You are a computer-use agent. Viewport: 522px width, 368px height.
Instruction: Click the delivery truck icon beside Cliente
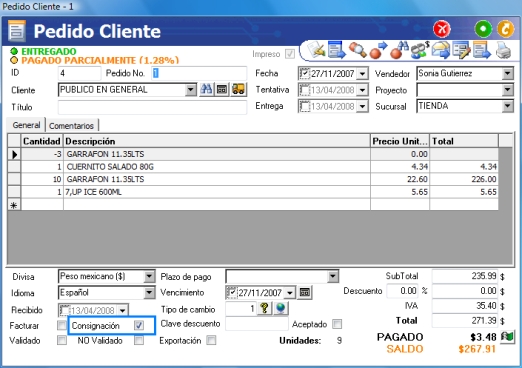point(238,89)
